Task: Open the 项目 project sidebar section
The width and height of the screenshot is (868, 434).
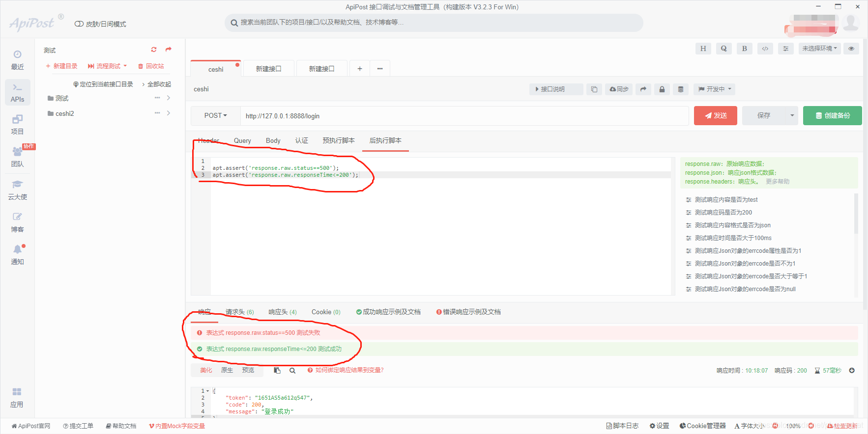Action: 17,125
